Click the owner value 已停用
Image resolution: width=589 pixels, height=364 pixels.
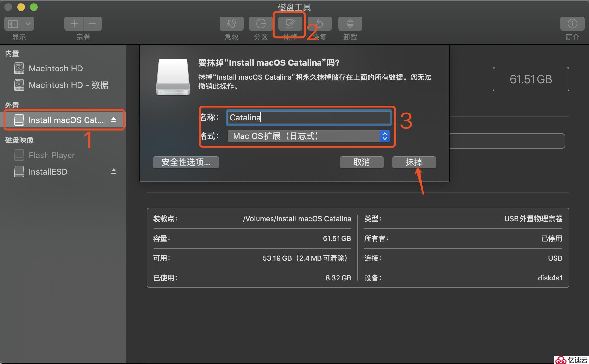552,238
